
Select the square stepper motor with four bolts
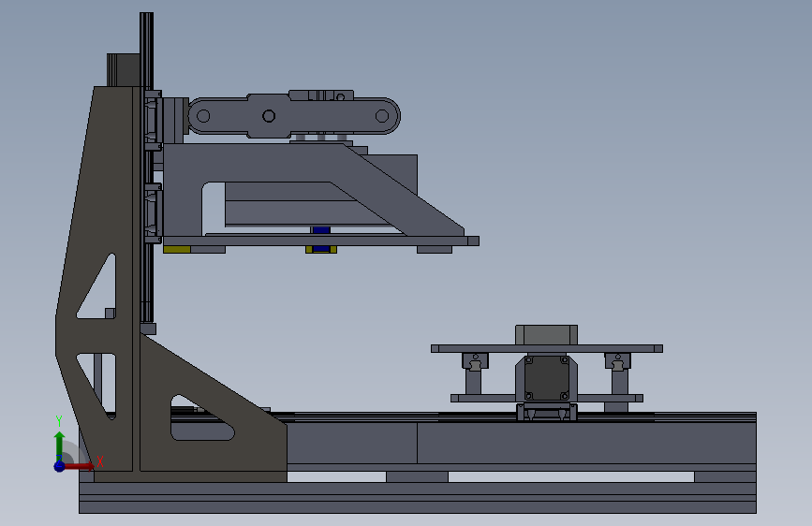(x=546, y=377)
